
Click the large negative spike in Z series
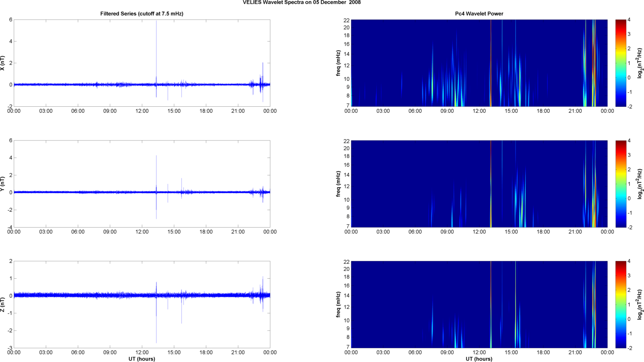click(x=156, y=328)
